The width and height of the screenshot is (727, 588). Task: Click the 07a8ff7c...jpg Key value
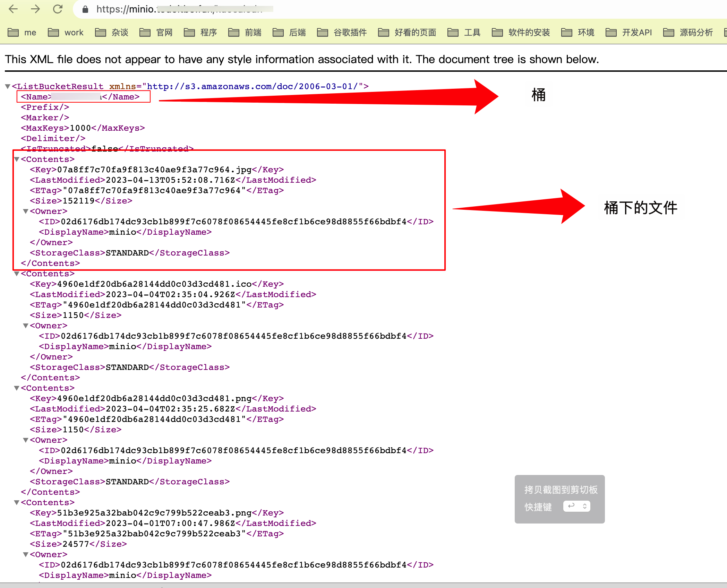[x=154, y=170]
